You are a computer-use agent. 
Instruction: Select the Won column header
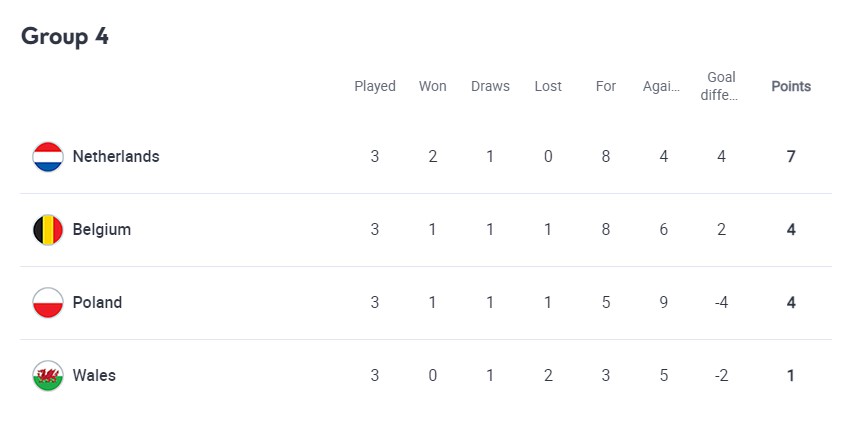coord(433,86)
